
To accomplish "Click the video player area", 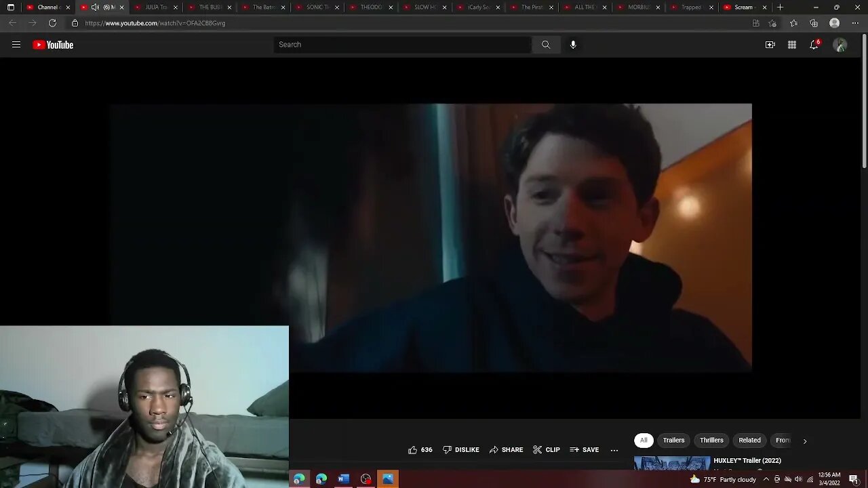I will (431, 237).
